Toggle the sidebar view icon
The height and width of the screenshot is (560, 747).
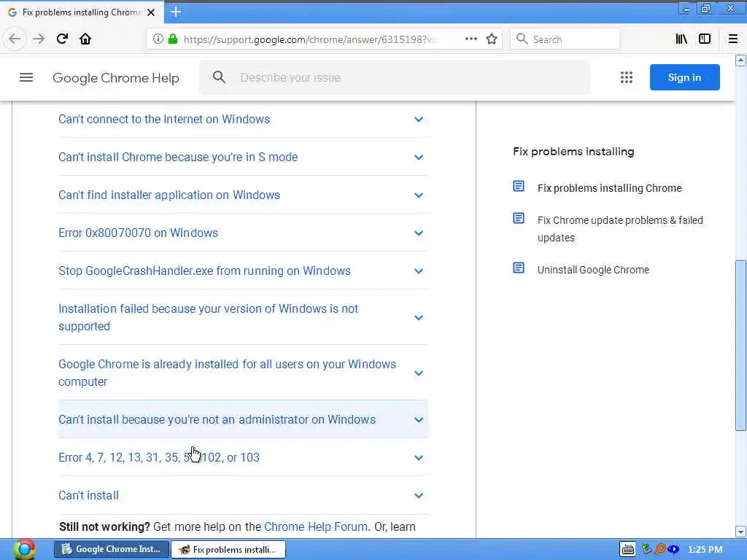click(x=705, y=39)
